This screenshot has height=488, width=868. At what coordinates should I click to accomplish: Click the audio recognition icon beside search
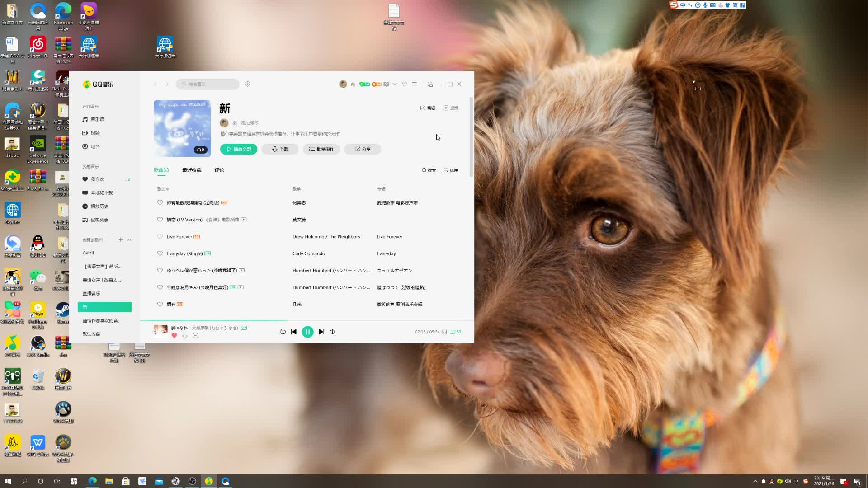(x=247, y=84)
